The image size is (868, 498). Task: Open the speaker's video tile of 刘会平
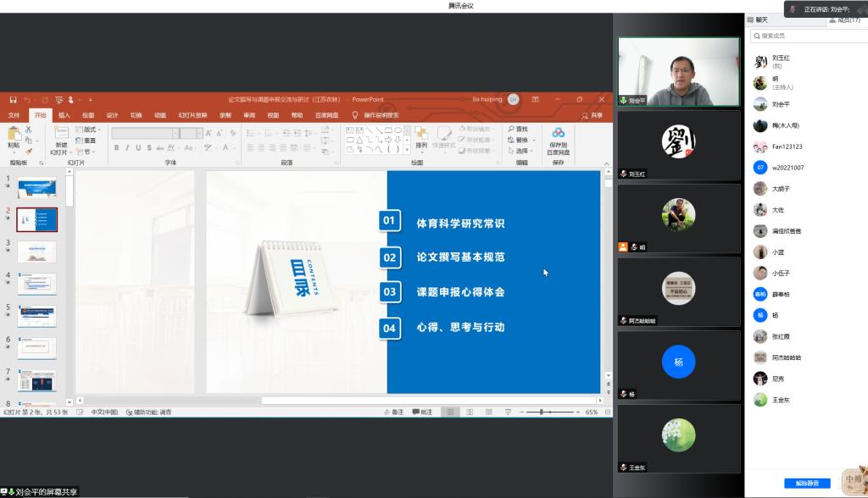tap(679, 71)
